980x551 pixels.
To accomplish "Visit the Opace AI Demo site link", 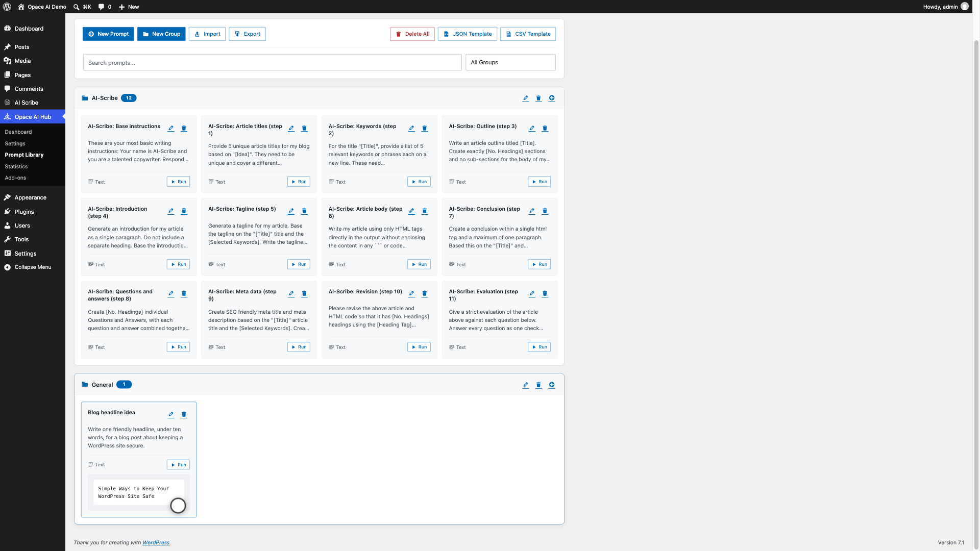I will pos(42,7).
